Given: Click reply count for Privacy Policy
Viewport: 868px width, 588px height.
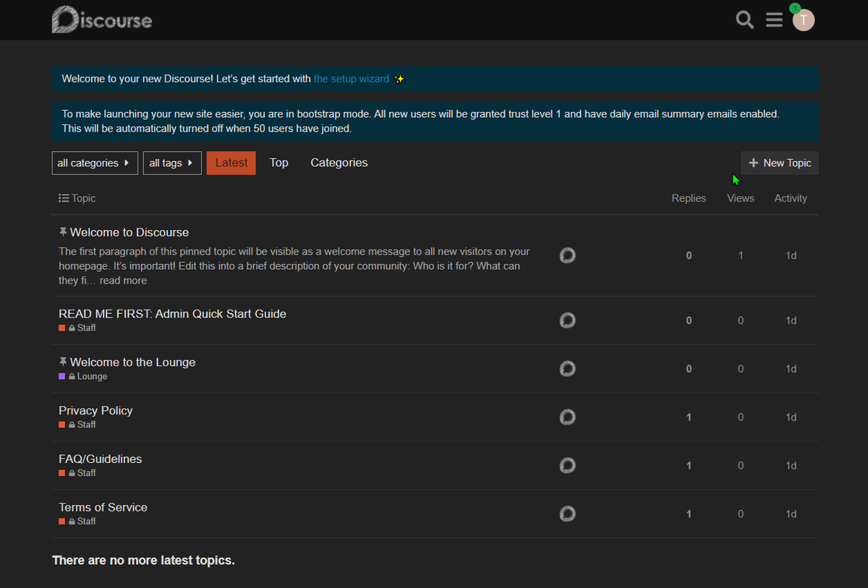Looking at the screenshot, I should pos(689,417).
